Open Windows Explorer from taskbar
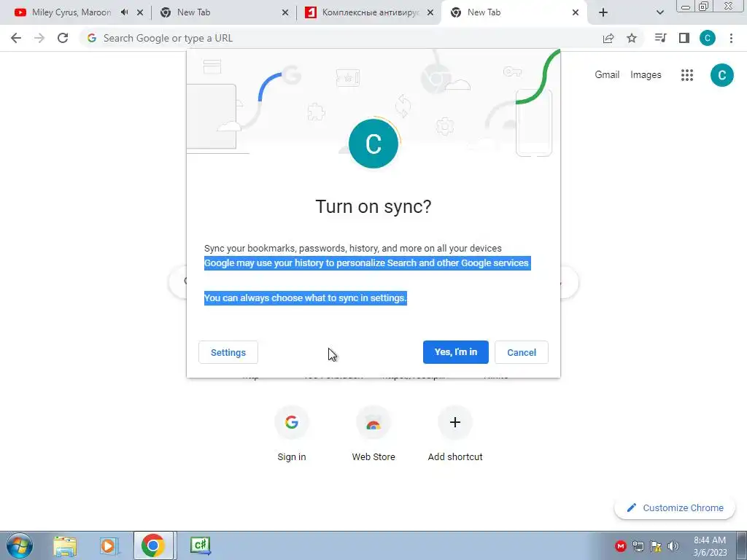747x560 pixels. click(65, 545)
